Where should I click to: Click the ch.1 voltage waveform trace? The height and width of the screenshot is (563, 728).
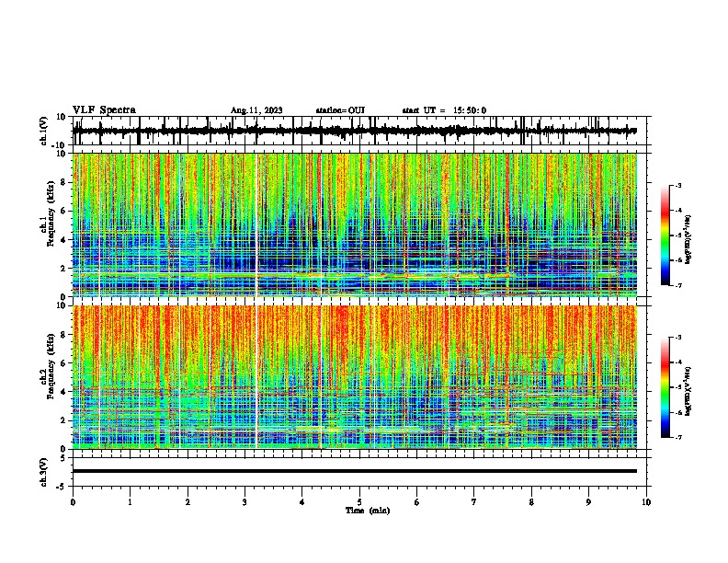(355, 131)
